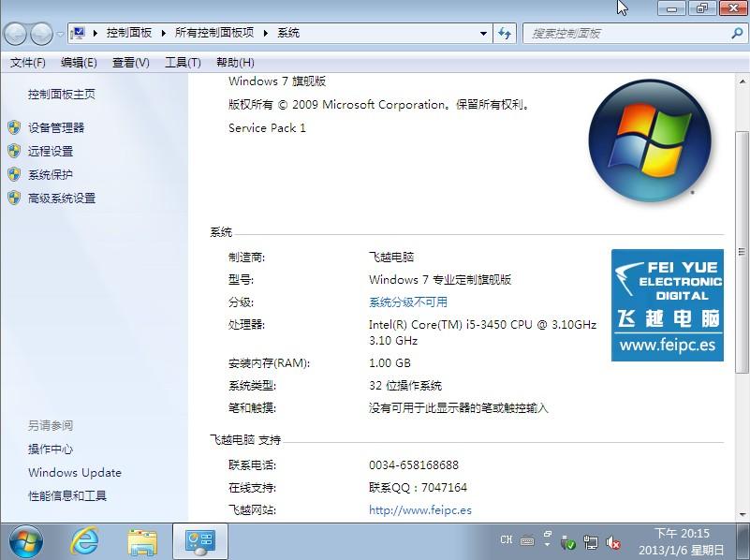Screen dimensions: 750x560
Task: Click the back navigation arrow button
Action: 16,34
